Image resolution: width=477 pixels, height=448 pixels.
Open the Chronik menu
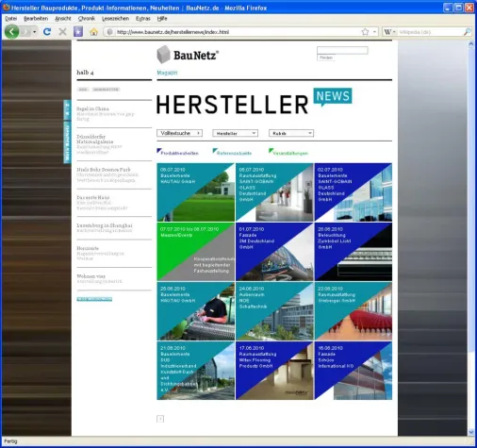pyautogui.click(x=87, y=19)
